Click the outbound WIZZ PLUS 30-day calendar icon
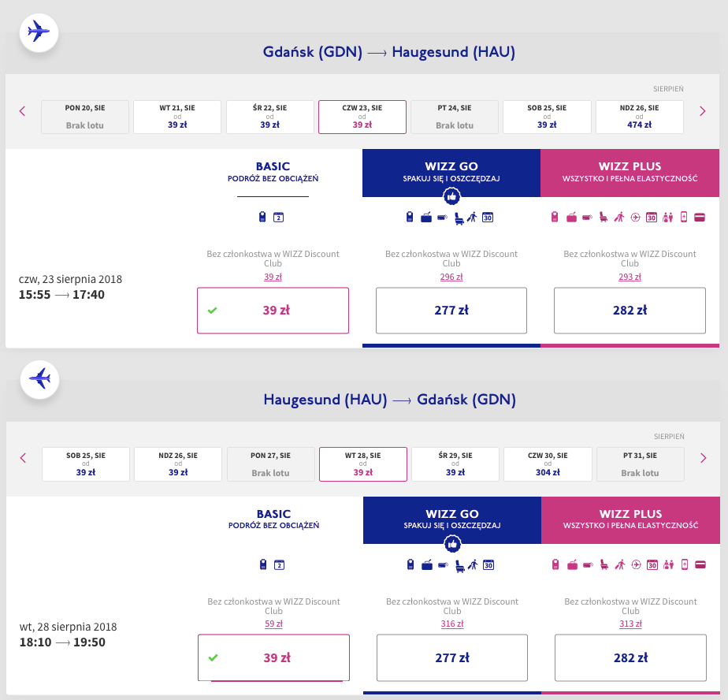This screenshot has width=728, height=700. pyautogui.click(x=652, y=217)
